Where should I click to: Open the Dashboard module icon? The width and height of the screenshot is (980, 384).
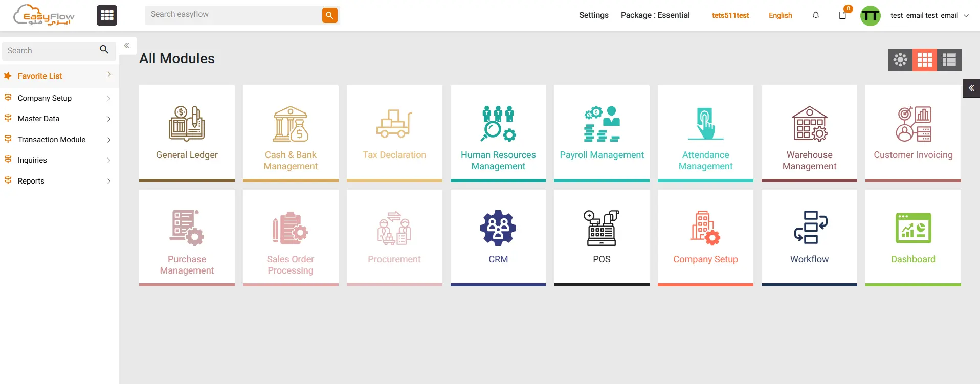click(913, 228)
